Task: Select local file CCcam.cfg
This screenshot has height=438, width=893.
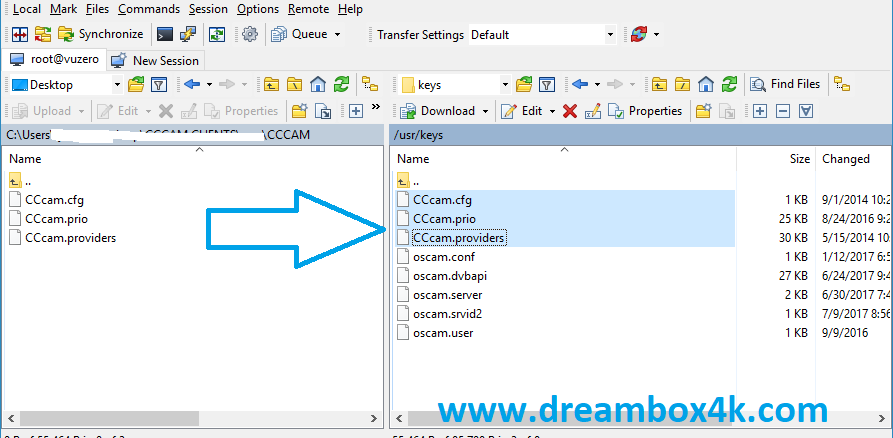Action: pyautogui.click(x=47, y=200)
